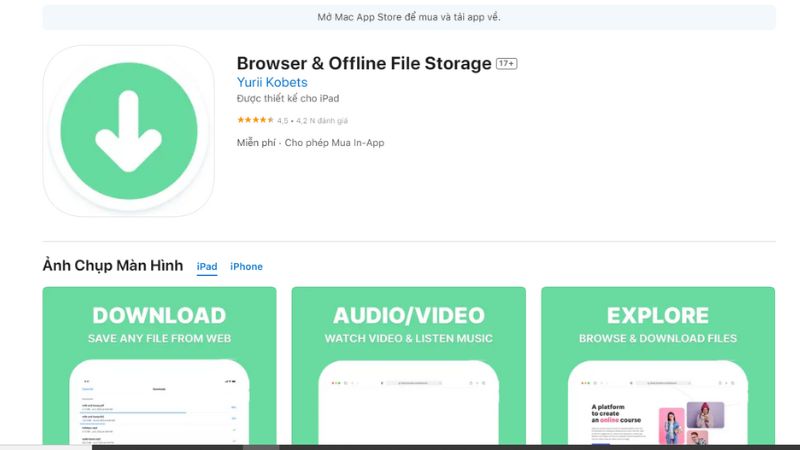Screen dimensions: 800x450
Task: Click the green download arrow app icon
Action: point(129,131)
